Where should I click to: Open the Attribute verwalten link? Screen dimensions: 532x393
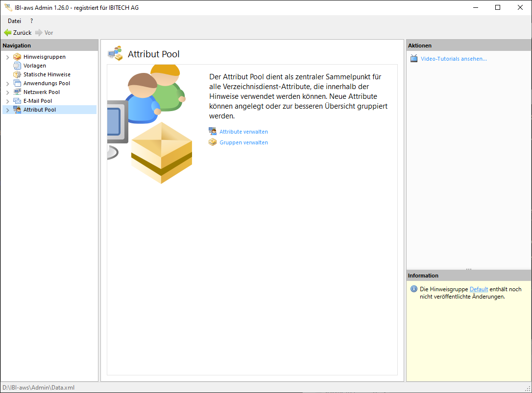[x=243, y=132]
